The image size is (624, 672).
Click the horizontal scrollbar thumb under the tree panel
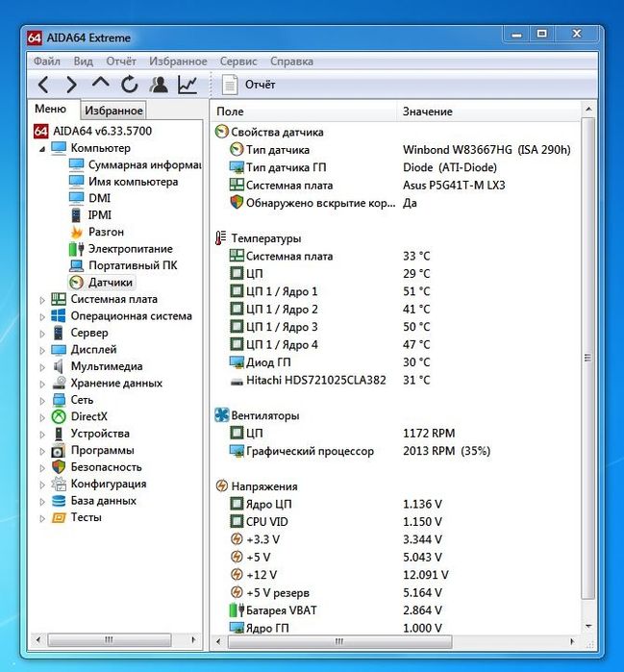point(110,640)
